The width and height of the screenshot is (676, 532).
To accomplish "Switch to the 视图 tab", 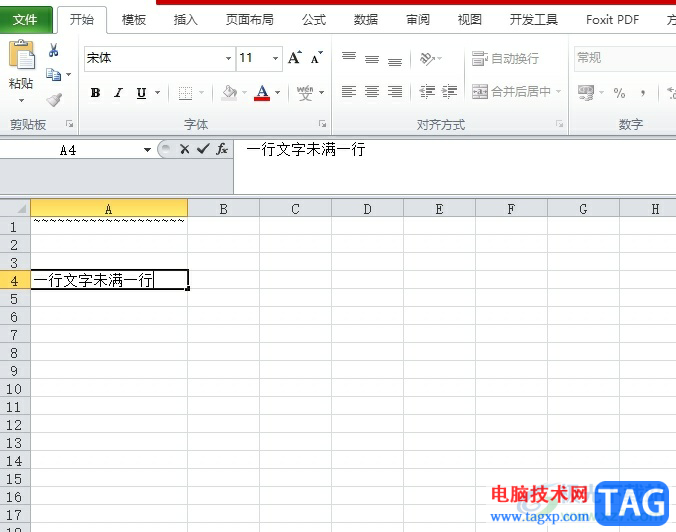I will (x=469, y=20).
